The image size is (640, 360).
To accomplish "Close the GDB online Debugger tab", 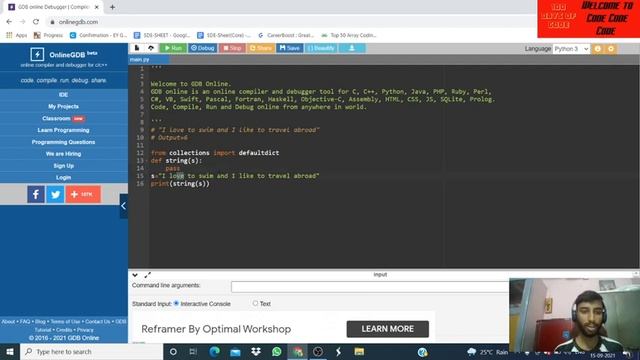I will 97,7.
